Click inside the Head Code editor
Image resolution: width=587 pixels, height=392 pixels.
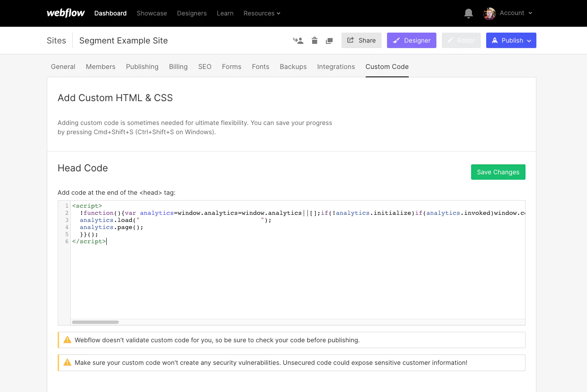tap(293, 276)
